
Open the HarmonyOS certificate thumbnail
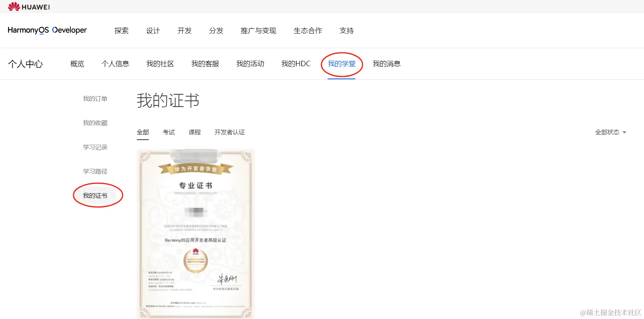click(x=196, y=234)
